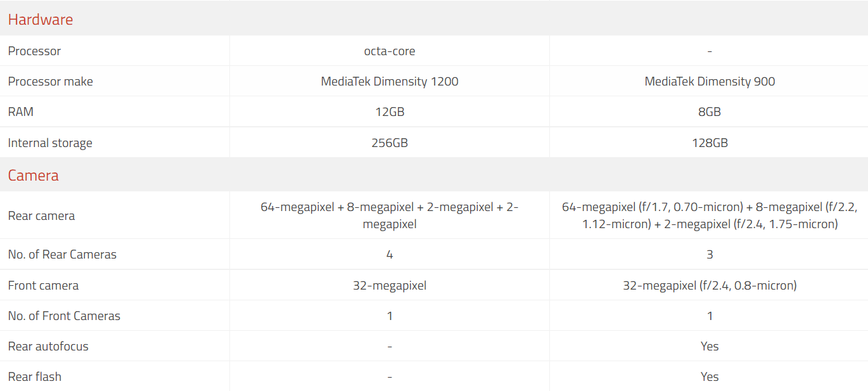Select the Front camera row label
Image resolution: width=868 pixels, height=391 pixels.
[x=44, y=286]
